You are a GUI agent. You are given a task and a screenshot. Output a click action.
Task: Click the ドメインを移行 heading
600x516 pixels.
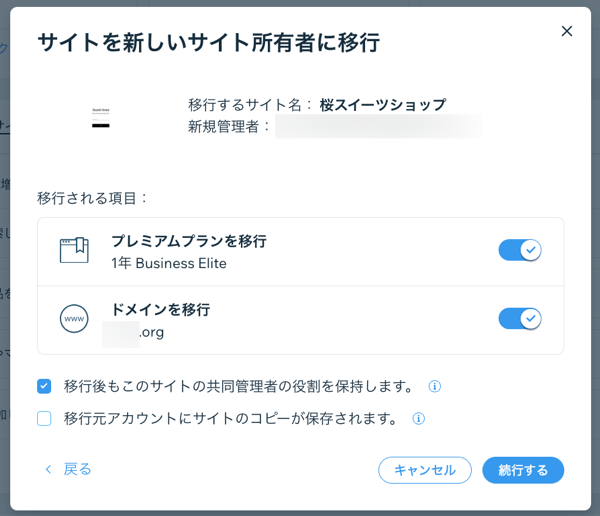point(161,310)
